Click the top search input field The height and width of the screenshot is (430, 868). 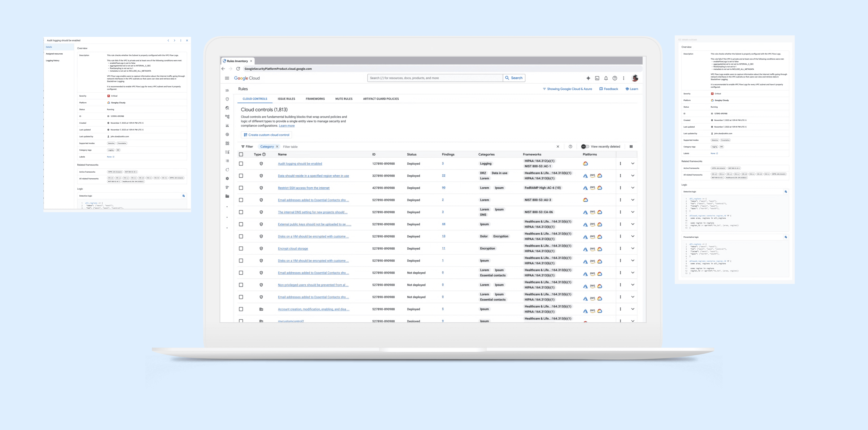point(435,78)
